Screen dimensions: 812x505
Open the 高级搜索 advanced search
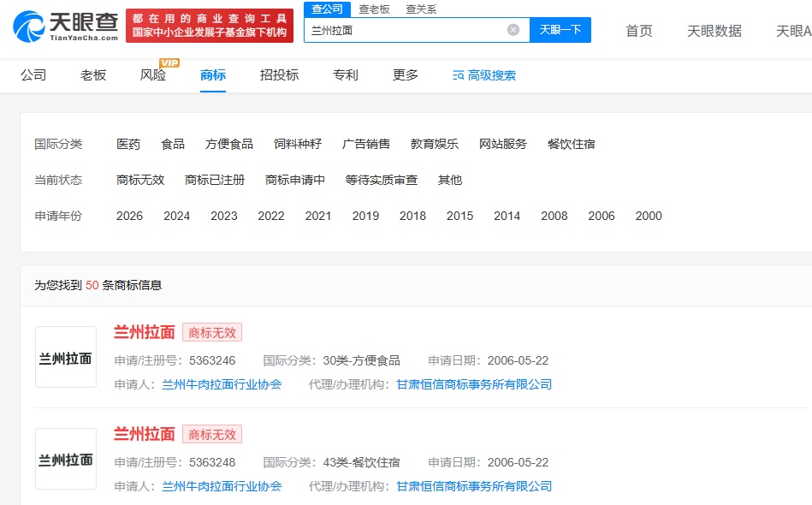tap(484, 75)
